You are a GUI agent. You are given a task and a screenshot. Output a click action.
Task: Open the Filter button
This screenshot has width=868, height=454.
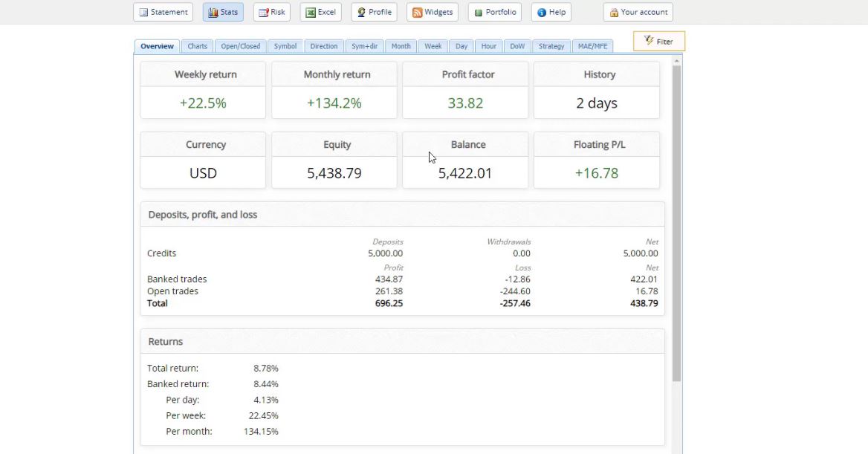point(658,42)
